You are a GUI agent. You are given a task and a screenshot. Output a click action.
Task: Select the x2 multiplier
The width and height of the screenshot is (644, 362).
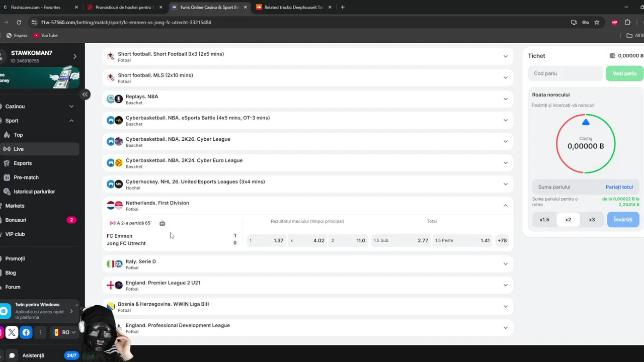[x=568, y=220]
